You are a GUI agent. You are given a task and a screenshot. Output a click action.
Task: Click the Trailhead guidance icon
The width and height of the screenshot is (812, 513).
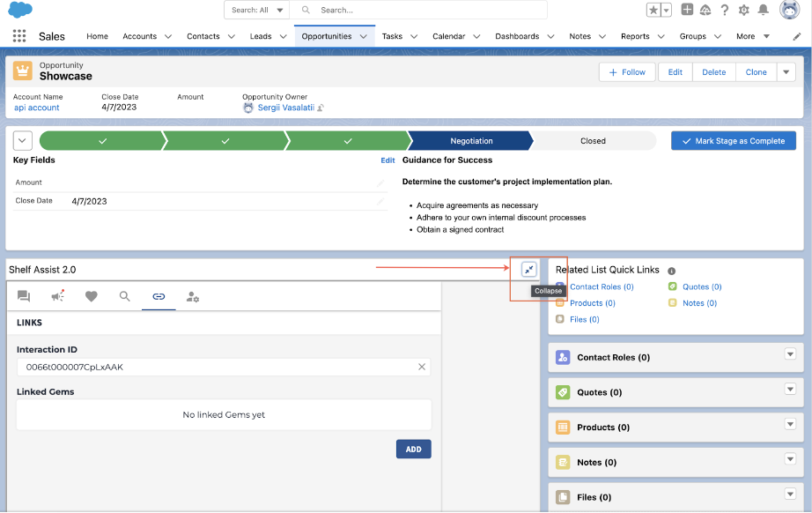pos(705,10)
